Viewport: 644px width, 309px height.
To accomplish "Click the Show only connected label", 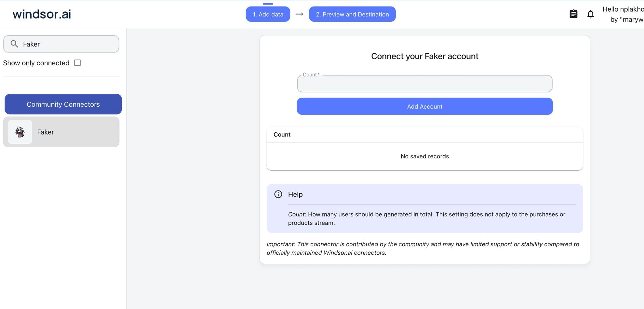I will (36, 63).
